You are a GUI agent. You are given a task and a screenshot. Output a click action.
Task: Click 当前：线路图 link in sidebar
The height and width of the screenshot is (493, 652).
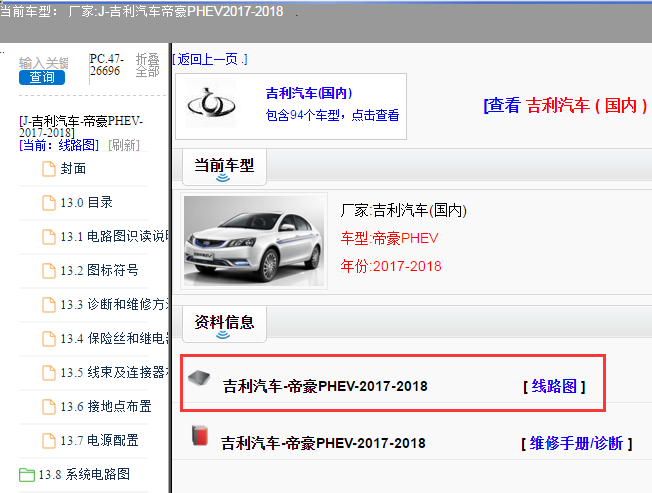click(x=59, y=145)
